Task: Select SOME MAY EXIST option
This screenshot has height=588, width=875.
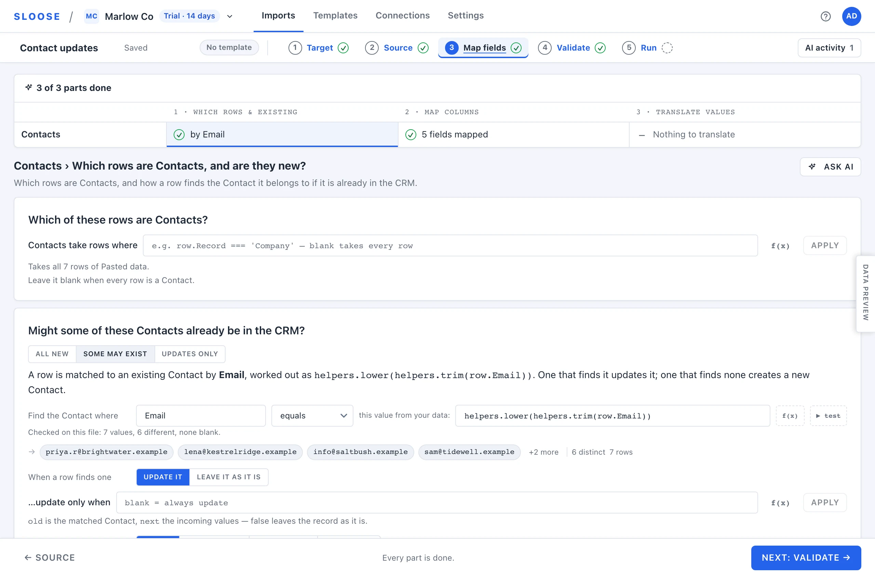Action: (115, 354)
